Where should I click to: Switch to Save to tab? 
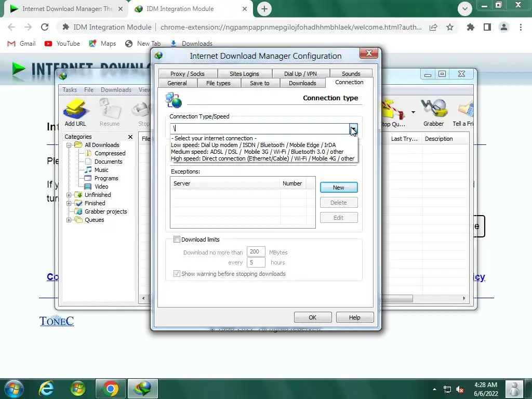(x=260, y=83)
